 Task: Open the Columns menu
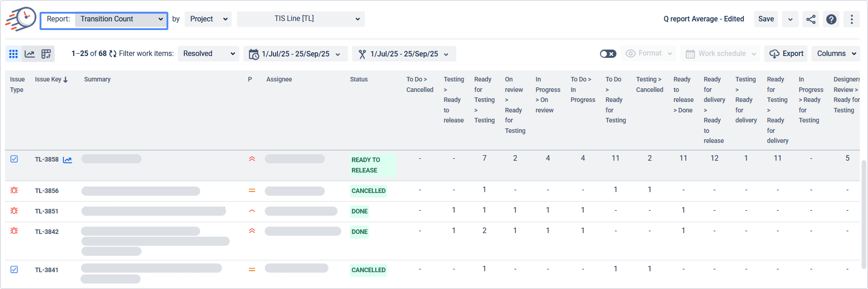(x=836, y=54)
